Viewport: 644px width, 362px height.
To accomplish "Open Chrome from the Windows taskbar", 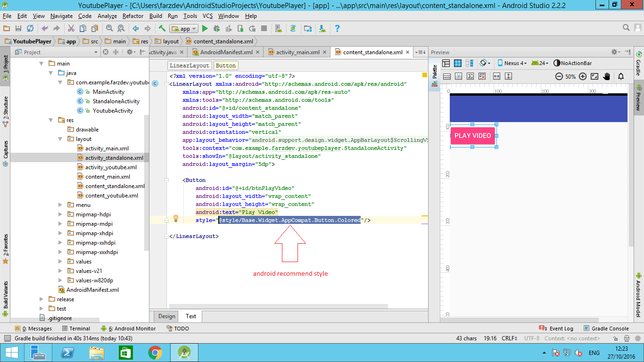I will pos(155,352).
